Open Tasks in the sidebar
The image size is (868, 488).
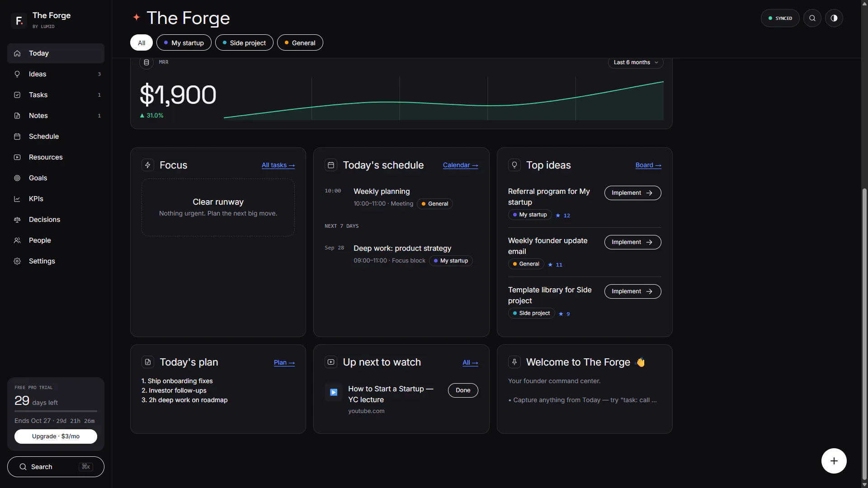coord(56,95)
